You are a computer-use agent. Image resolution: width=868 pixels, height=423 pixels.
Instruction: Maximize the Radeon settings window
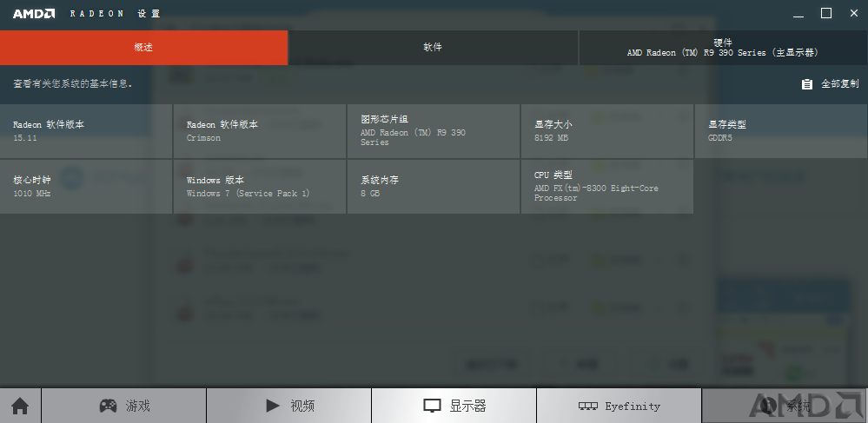point(826,13)
